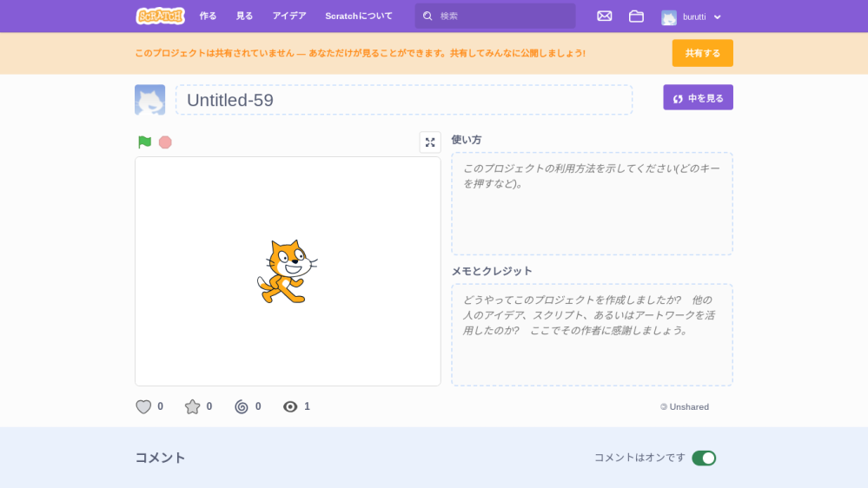Open My Stuff folder icon

(x=636, y=16)
